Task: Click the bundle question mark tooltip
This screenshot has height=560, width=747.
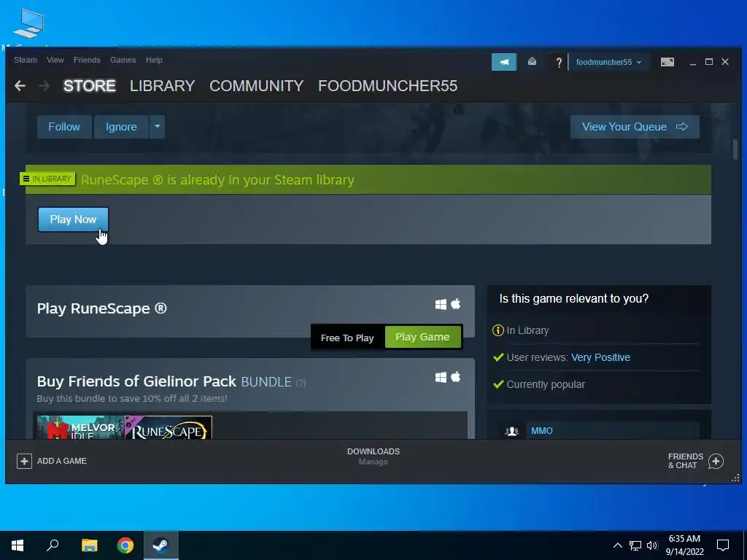Action: (301, 382)
